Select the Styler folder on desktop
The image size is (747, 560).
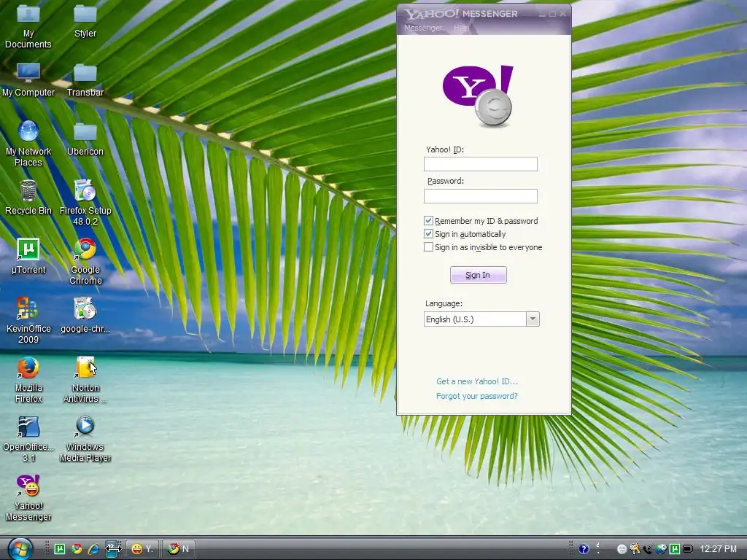pyautogui.click(x=85, y=21)
